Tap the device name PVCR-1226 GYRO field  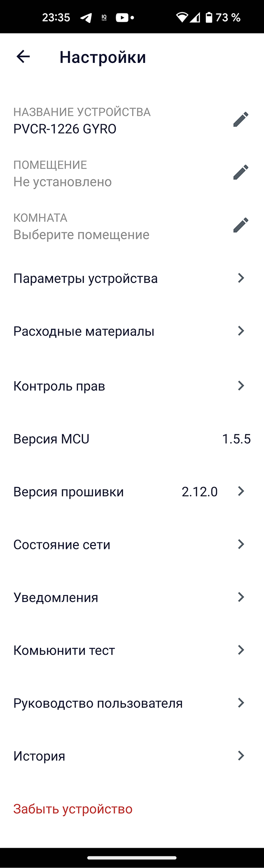point(65,129)
